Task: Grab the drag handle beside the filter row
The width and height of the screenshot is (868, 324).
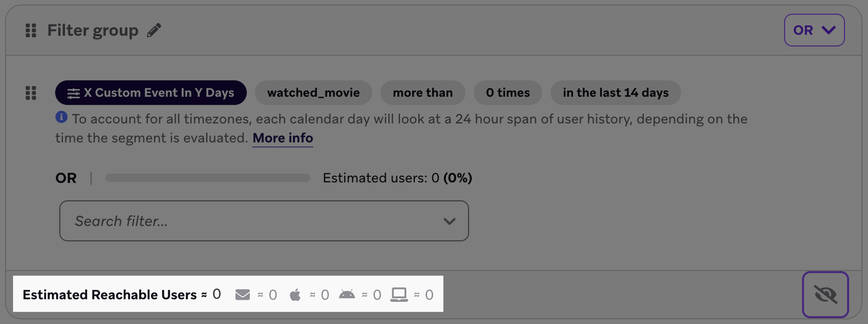Action: tap(31, 93)
